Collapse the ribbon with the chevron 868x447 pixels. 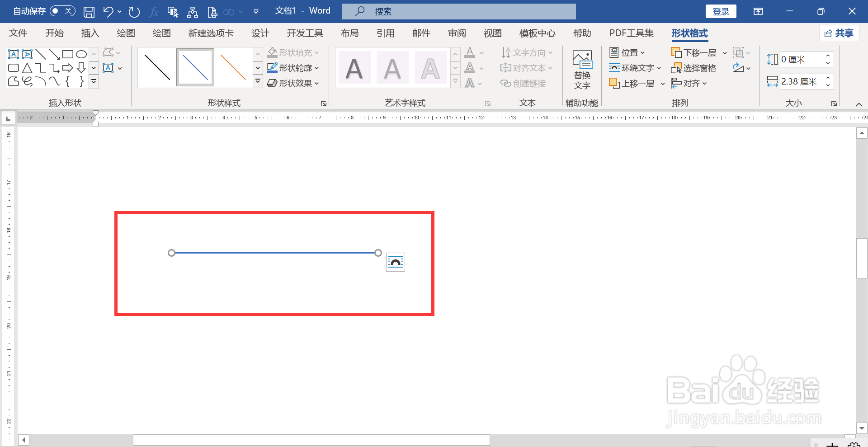tap(859, 104)
